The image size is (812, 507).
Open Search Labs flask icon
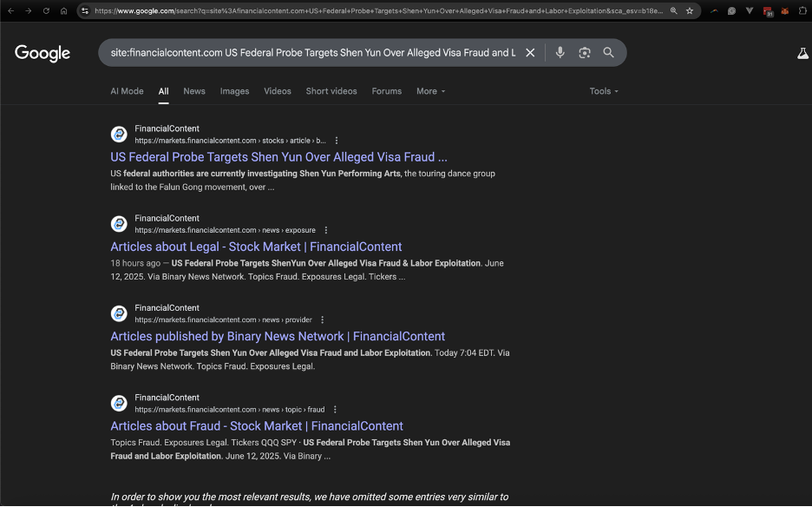(802, 53)
